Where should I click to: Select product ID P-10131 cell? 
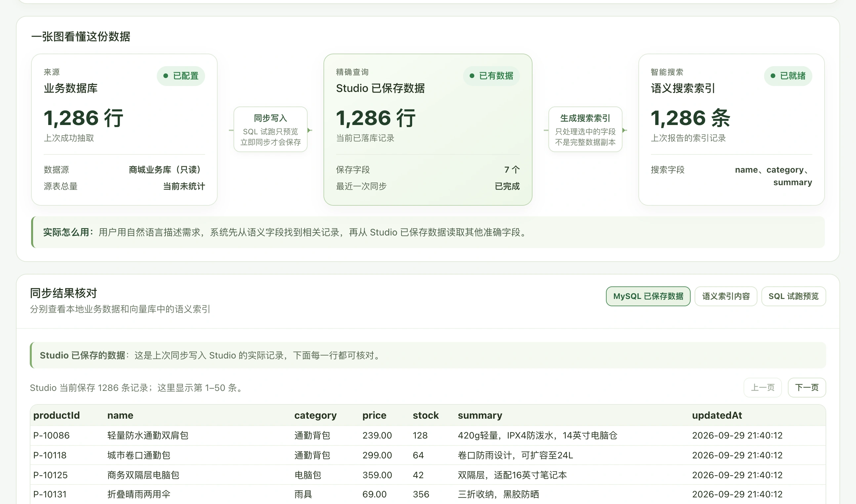[50, 494]
